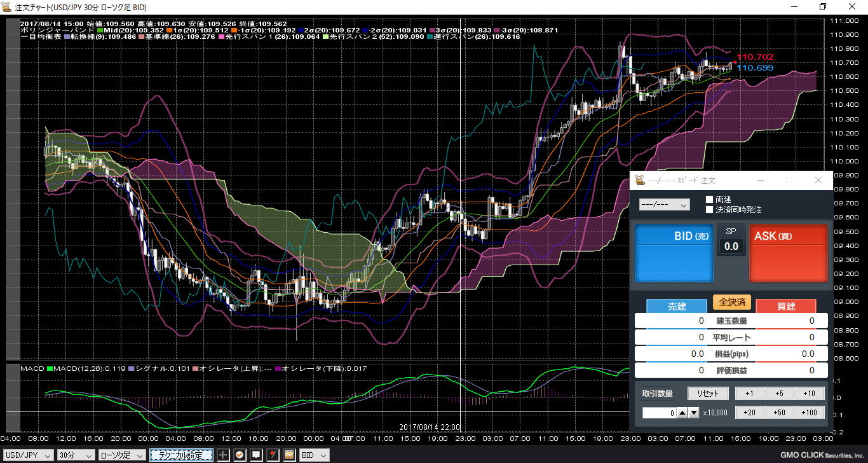868x463 pixels.
Task: Add +10 to trade quantity
Action: [810, 393]
